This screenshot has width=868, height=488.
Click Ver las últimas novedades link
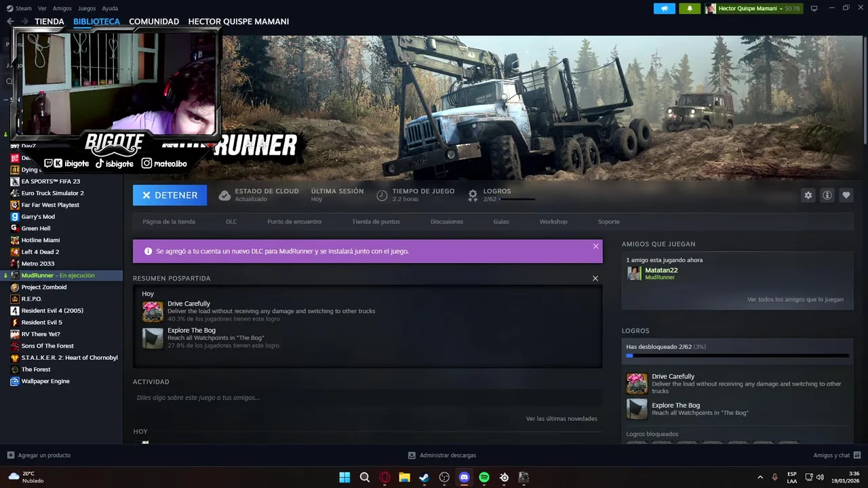[561, 419]
